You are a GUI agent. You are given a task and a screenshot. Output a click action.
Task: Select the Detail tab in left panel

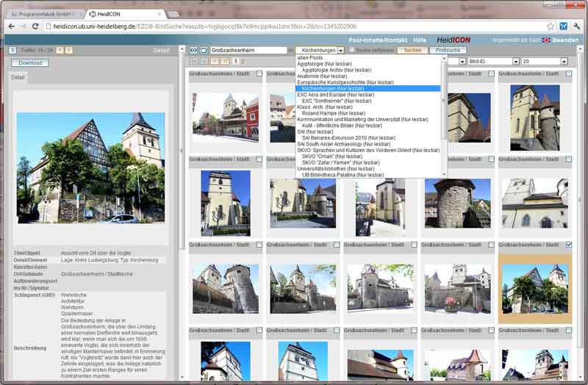pos(18,77)
